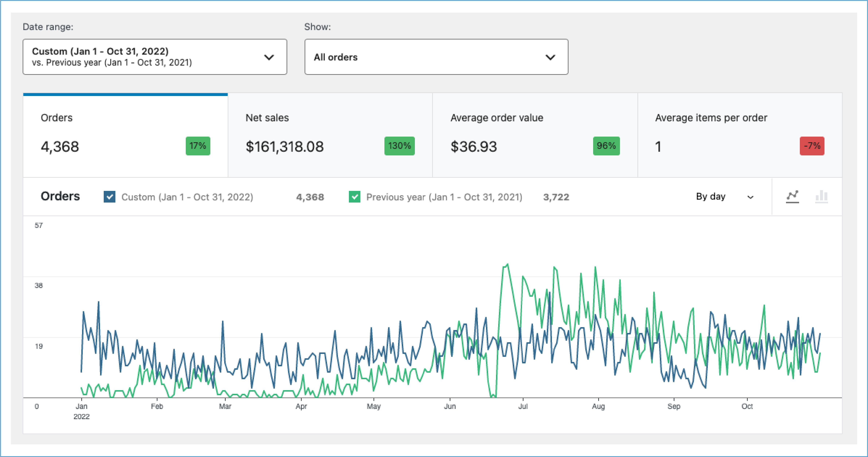Viewport: 868px width, 457px height.
Task: Uncheck the Custom 2022 series checkbox
Action: click(110, 197)
